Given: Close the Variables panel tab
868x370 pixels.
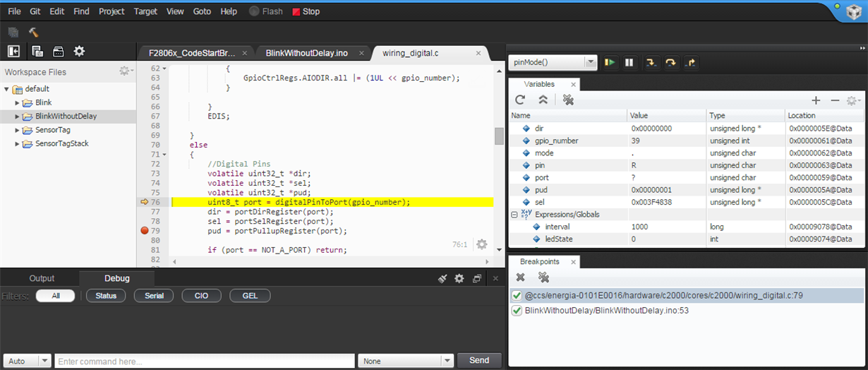Looking at the screenshot, I should tap(573, 84).
